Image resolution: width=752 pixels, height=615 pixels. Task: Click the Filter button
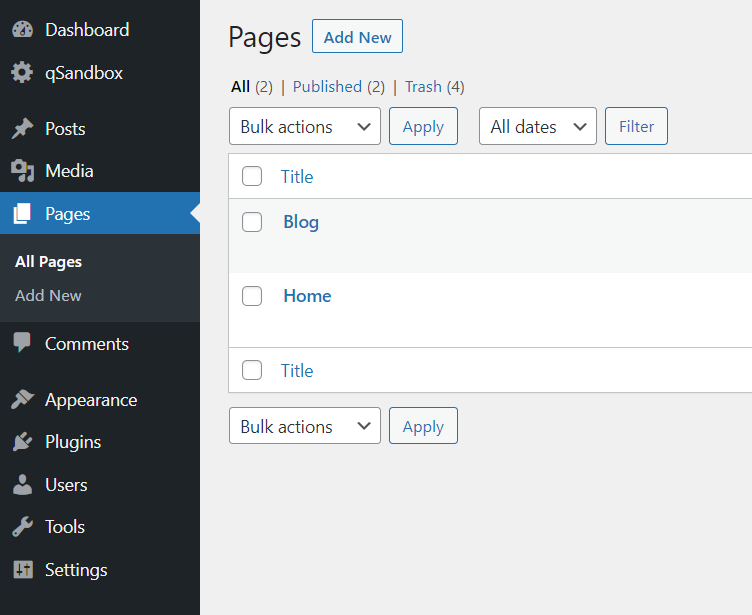636,126
